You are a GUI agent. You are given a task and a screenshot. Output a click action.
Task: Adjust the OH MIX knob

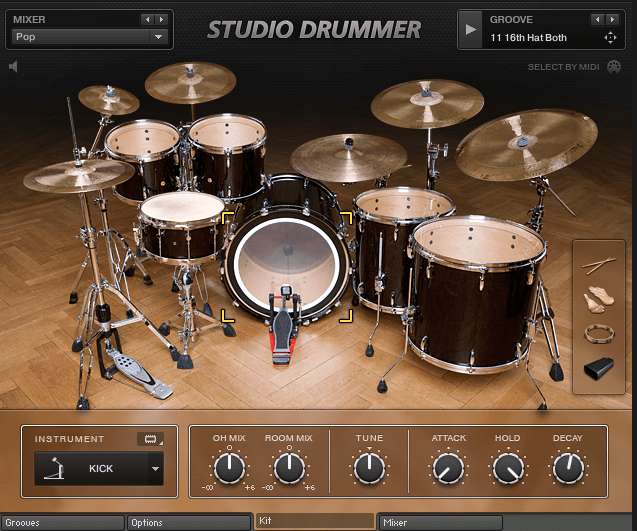tap(230, 468)
